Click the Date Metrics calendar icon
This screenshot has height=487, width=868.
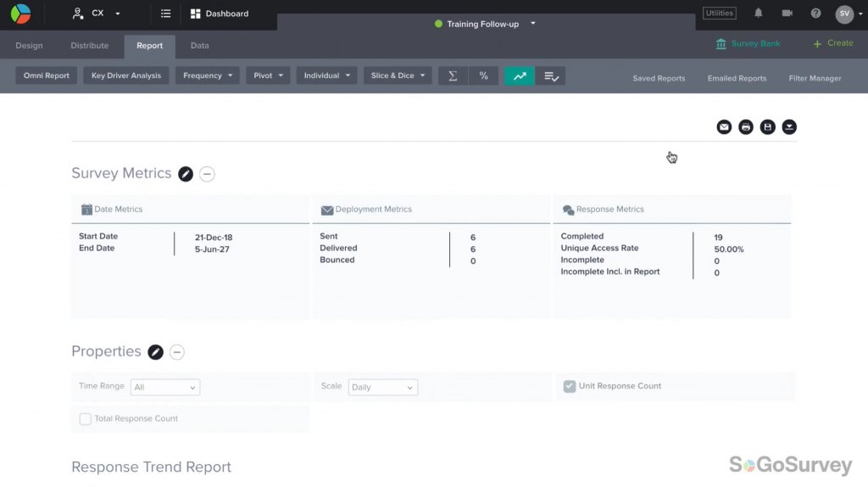(87, 210)
